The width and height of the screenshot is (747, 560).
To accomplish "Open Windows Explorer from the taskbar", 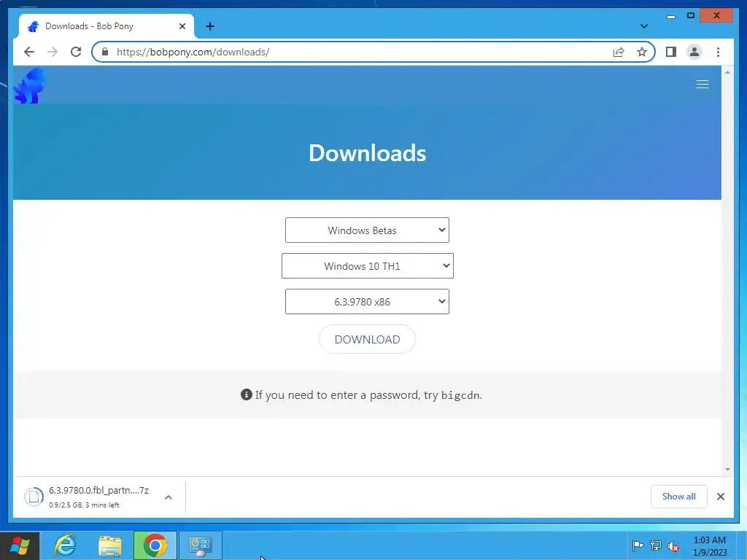I will (110, 545).
